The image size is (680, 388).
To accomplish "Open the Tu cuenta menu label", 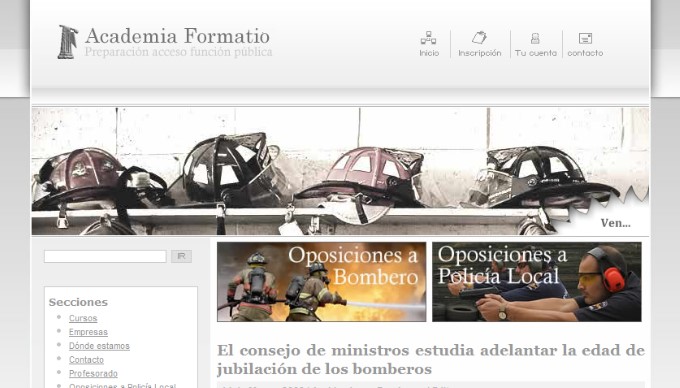I will [x=536, y=53].
